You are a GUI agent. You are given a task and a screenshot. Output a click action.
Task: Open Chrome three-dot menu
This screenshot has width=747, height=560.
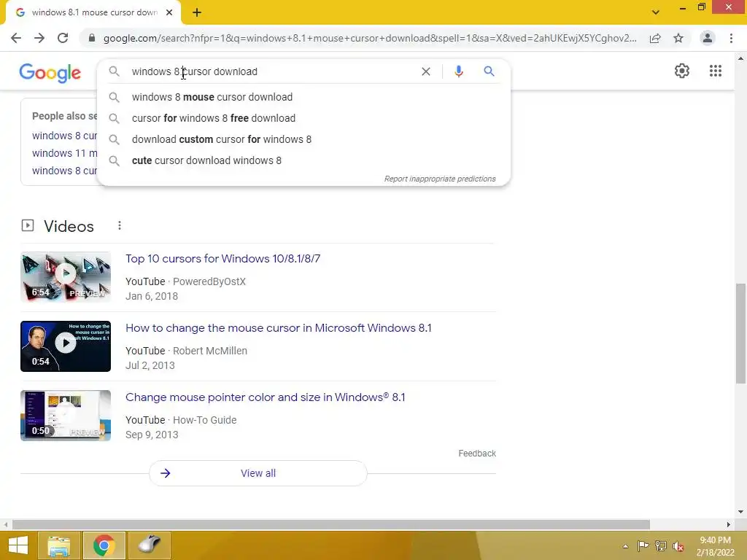731,38
